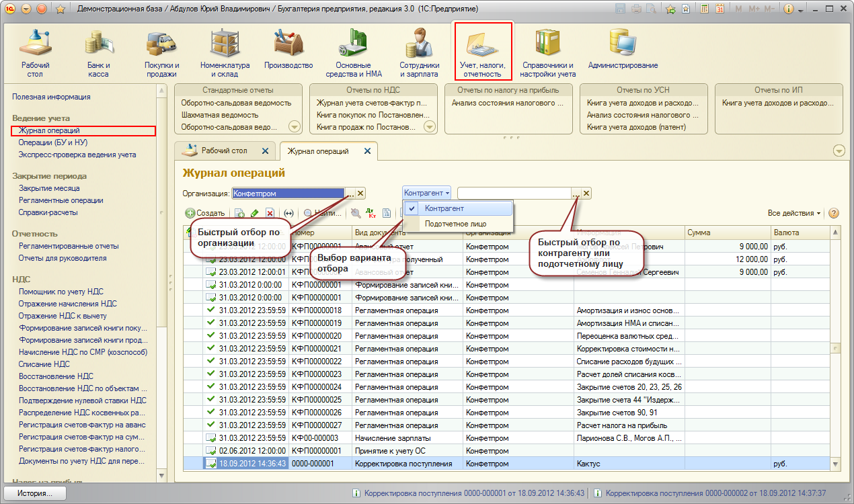
Task: Open the Рабочий стол section
Action: tap(35, 52)
